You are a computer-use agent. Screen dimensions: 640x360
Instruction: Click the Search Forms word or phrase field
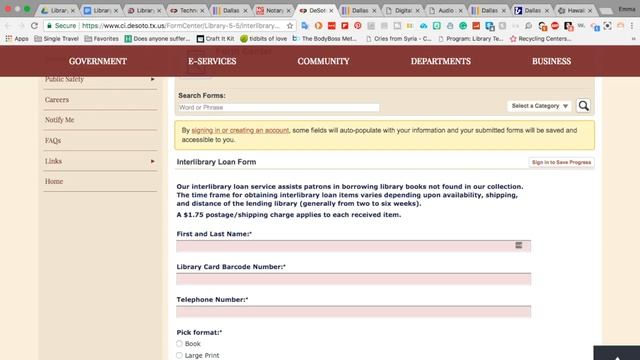[279, 108]
